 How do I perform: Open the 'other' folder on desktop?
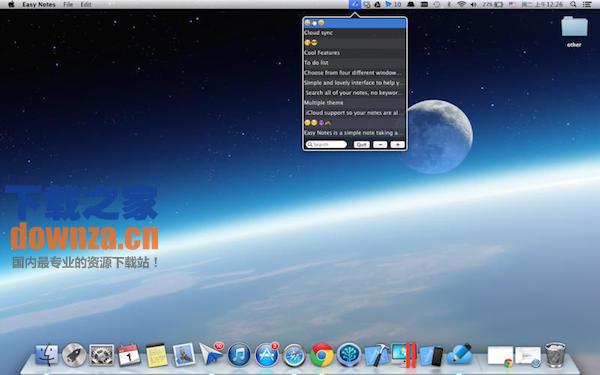pyautogui.click(x=574, y=31)
